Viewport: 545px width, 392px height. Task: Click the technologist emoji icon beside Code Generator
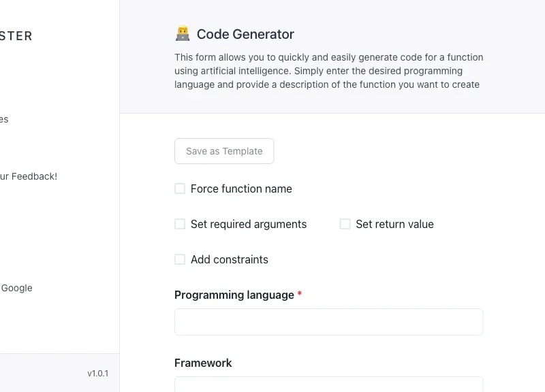coord(181,33)
